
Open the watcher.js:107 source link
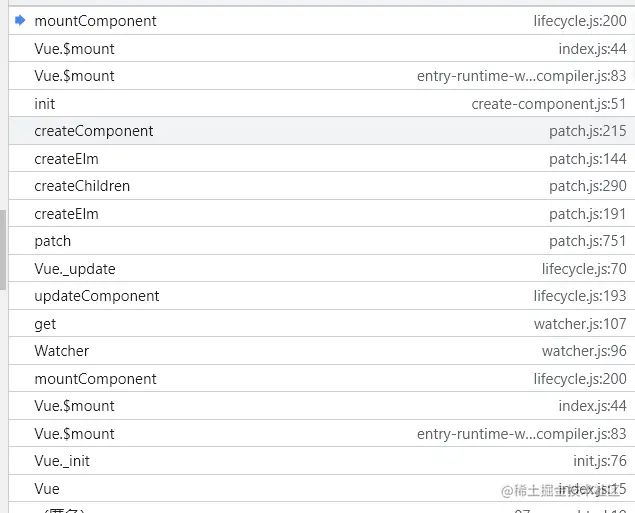coord(584,324)
